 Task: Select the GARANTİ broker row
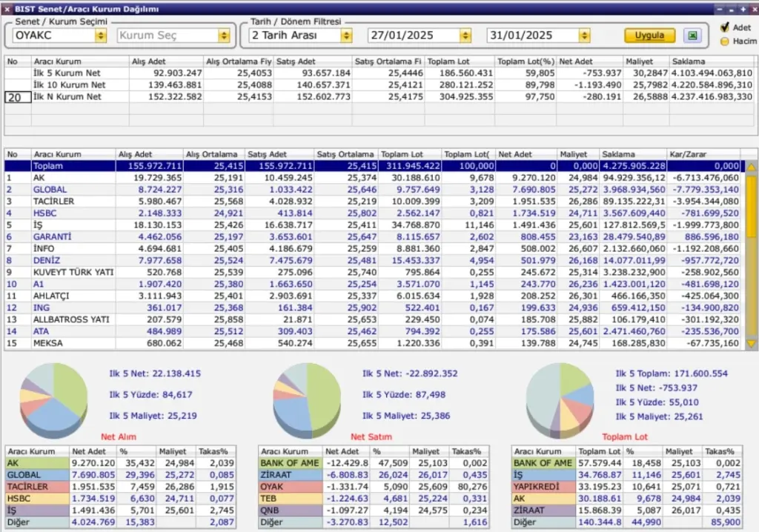click(373, 236)
